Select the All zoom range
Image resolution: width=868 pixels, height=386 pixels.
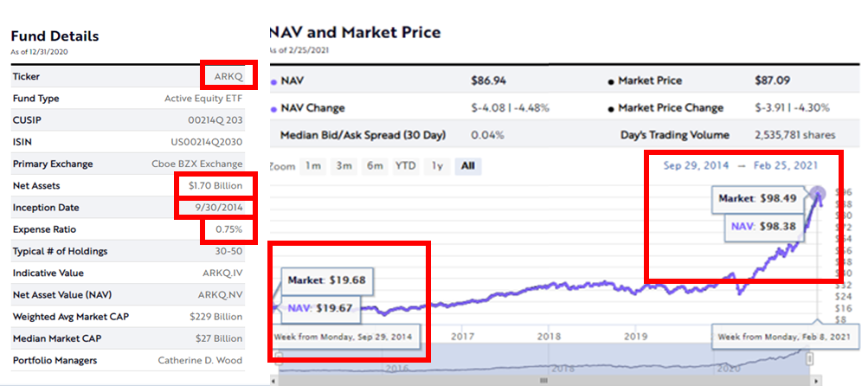point(468,166)
